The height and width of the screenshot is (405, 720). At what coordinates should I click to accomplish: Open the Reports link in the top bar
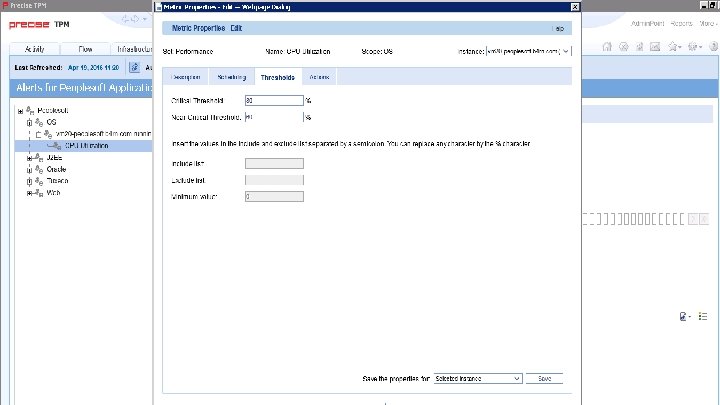pyautogui.click(x=681, y=23)
